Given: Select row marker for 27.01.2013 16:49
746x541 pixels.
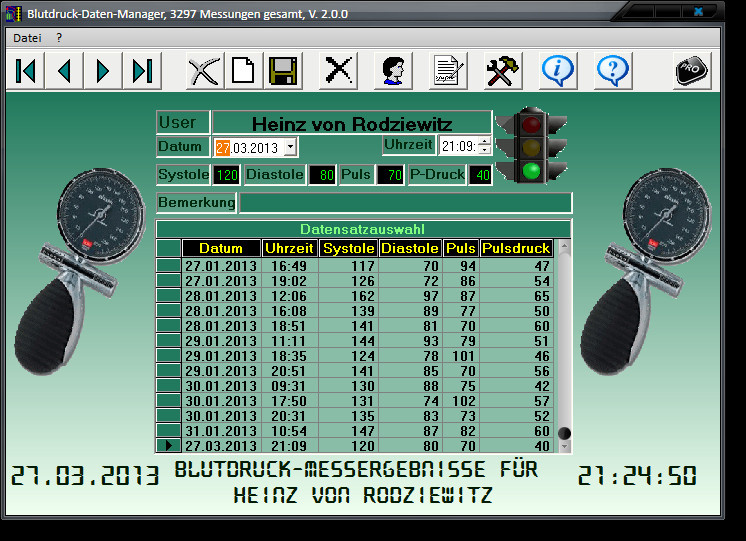Looking at the screenshot, I should coord(168,266).
